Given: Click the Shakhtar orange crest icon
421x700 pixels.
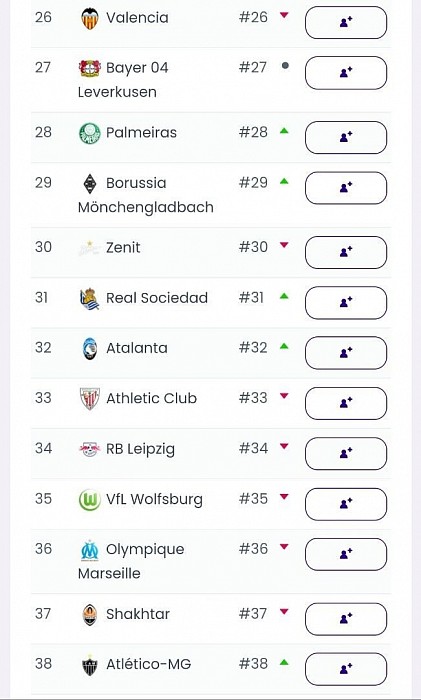Looking at the screenshot, I should (90, 615).
